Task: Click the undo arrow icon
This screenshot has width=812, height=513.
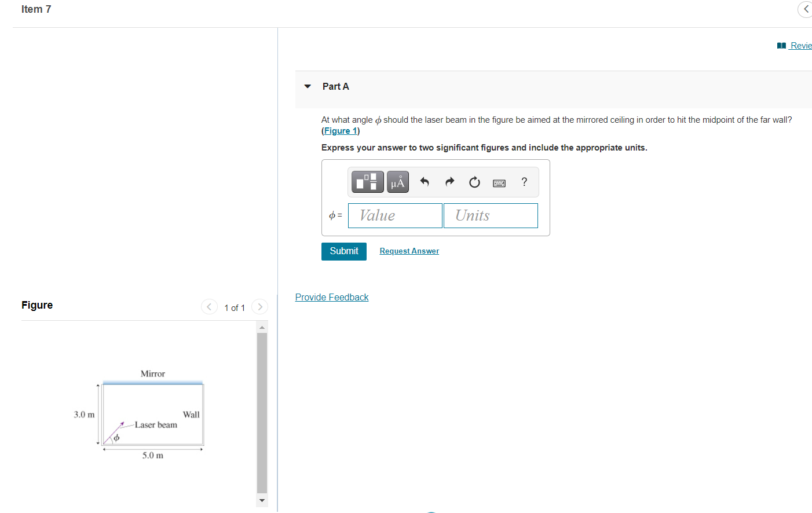Action: (x=425, y=182)
